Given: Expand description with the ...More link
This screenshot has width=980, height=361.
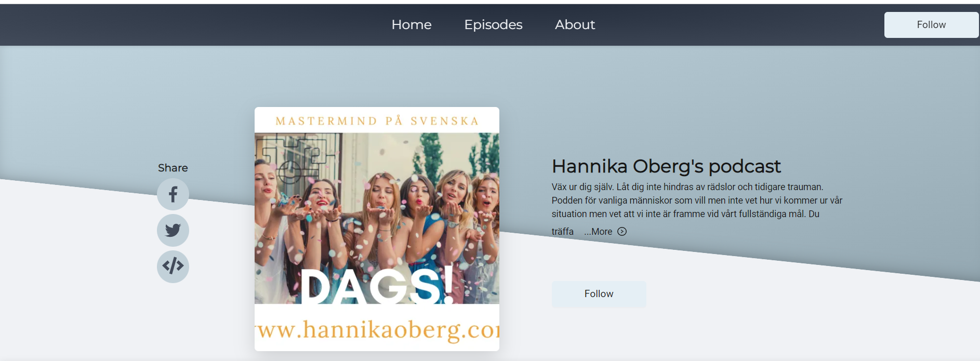Looking at the screenshot, I should (x=598, y=232).
